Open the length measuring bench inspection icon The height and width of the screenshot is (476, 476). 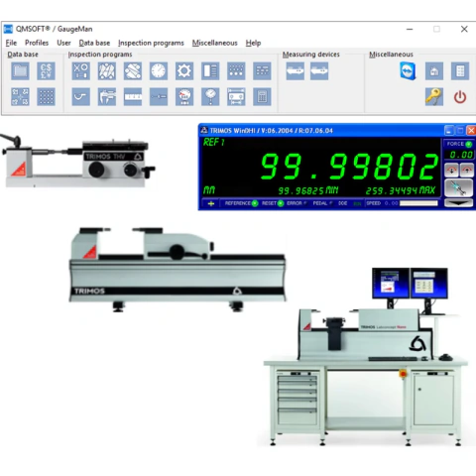pos(236,97)
